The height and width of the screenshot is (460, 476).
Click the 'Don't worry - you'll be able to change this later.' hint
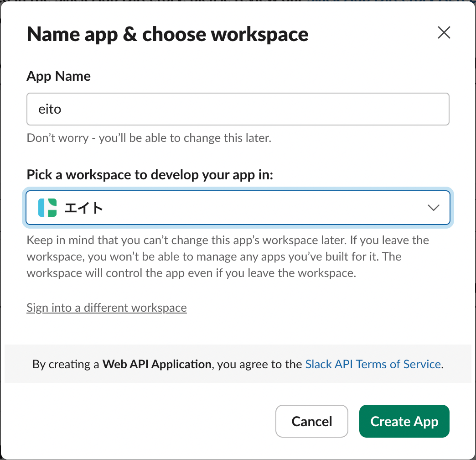(149, 138)
